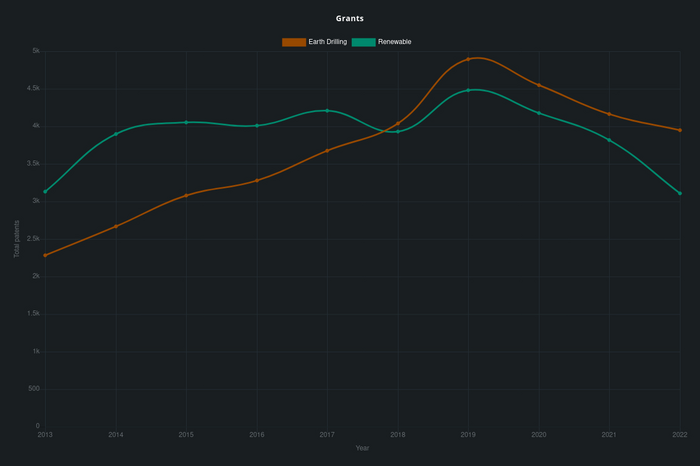
Task: Click the 3k y-axis label
Action: pyautogui.click(x=36, y=201)
